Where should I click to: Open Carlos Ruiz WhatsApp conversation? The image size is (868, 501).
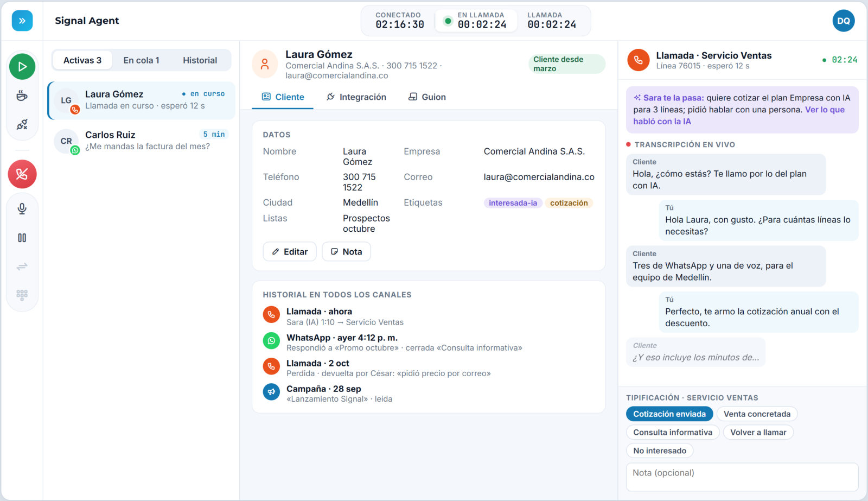point(142,141)
